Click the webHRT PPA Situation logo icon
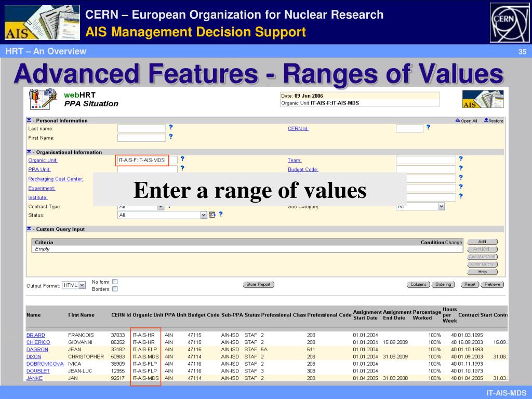This screenshot has width=532, height=399. 43,99
